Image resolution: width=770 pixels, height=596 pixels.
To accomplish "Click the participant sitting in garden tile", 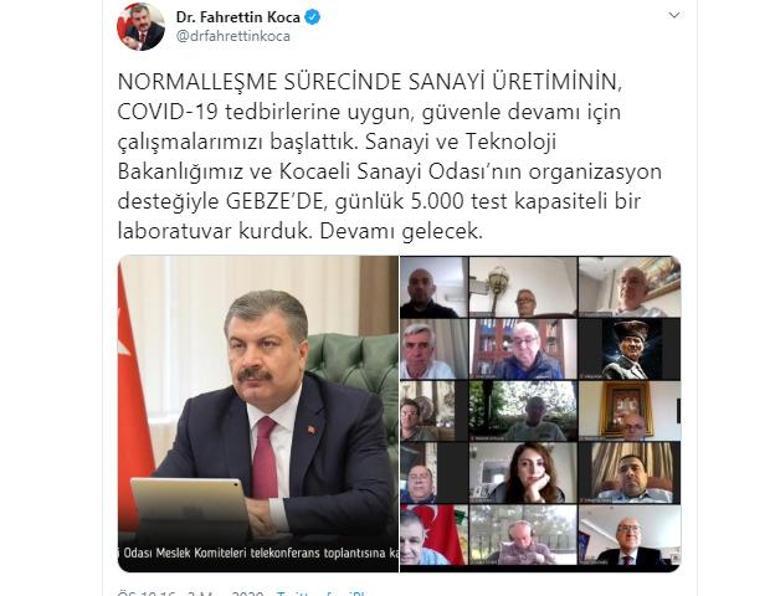I will pyautogui.click(x=523, y=411).
